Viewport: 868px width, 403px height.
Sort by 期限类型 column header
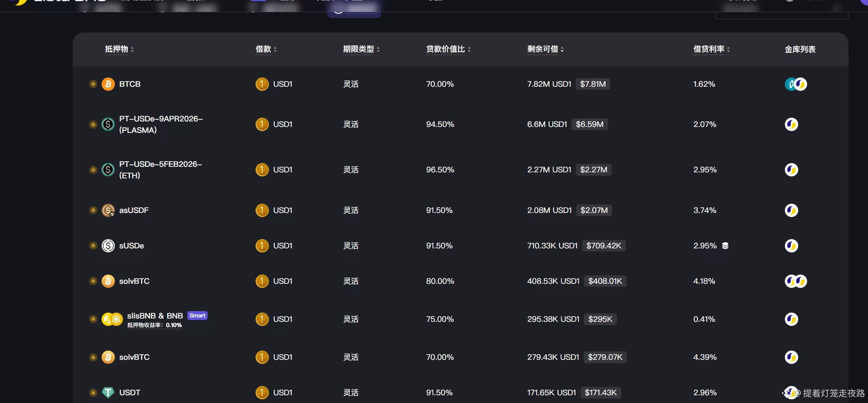361,49
